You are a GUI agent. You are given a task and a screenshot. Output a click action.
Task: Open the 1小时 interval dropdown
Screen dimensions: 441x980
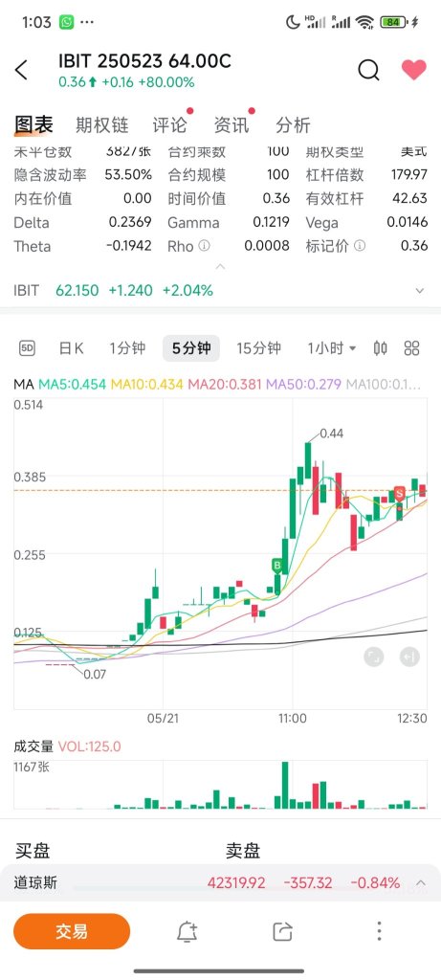click(332, 348)
